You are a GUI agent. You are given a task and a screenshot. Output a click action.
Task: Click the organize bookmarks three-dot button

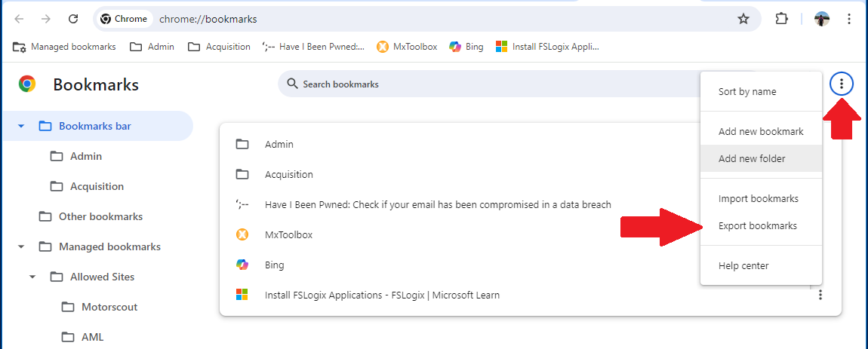842,84
